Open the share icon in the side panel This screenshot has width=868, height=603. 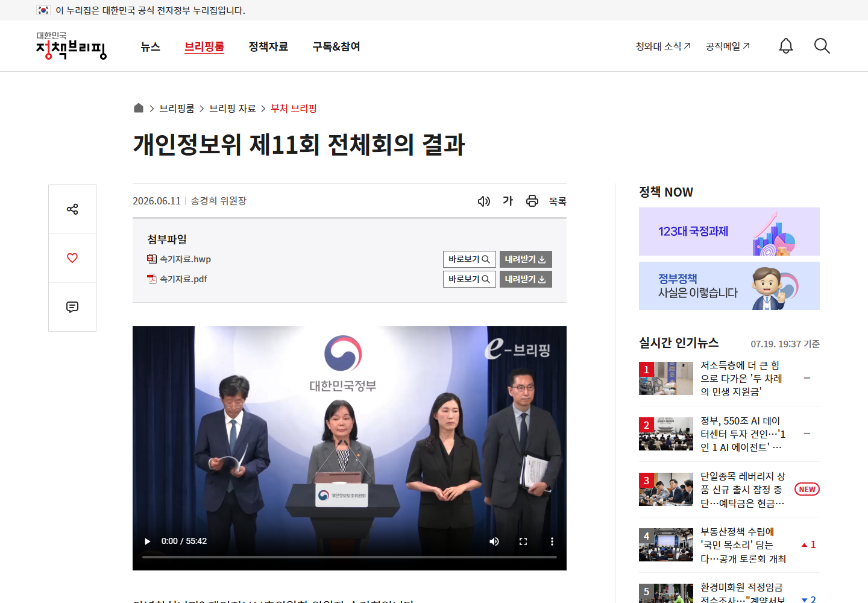[x=72, y=209]
